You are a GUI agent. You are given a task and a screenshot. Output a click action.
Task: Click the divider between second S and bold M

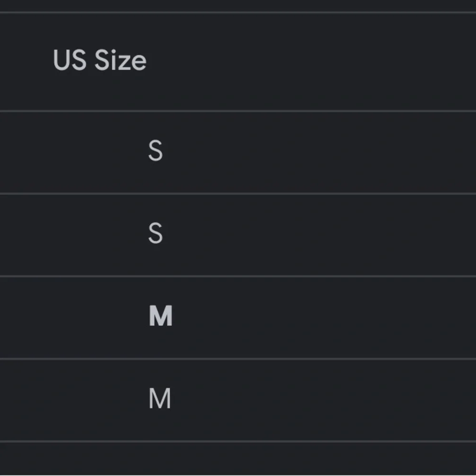click(238, 276)
